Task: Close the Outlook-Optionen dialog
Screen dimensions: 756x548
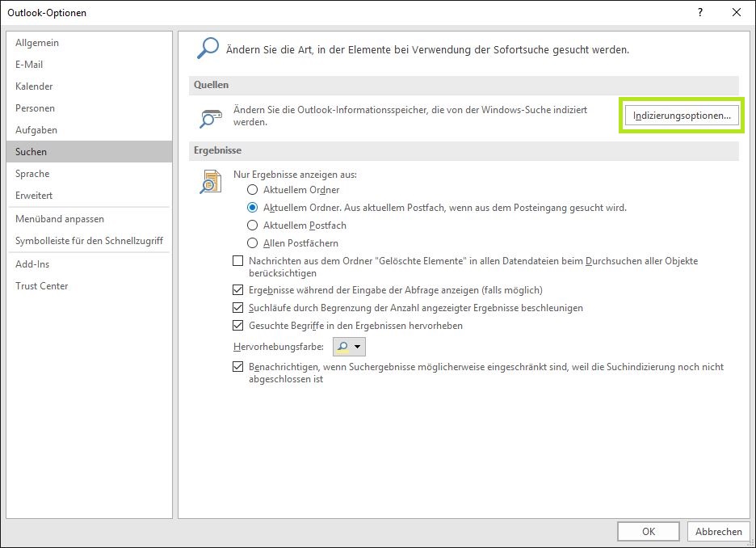Action: [x=737, y=13]
